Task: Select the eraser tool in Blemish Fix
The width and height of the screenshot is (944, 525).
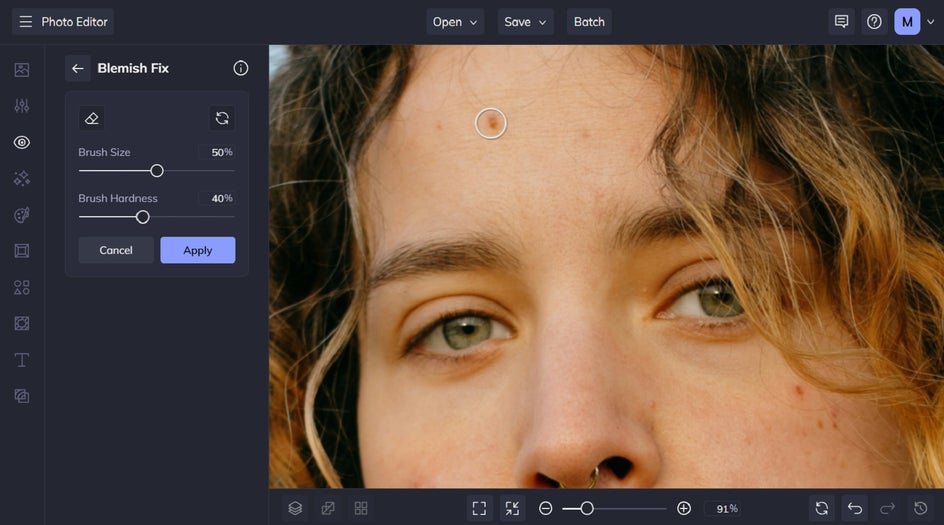Action: coord(92,118)
